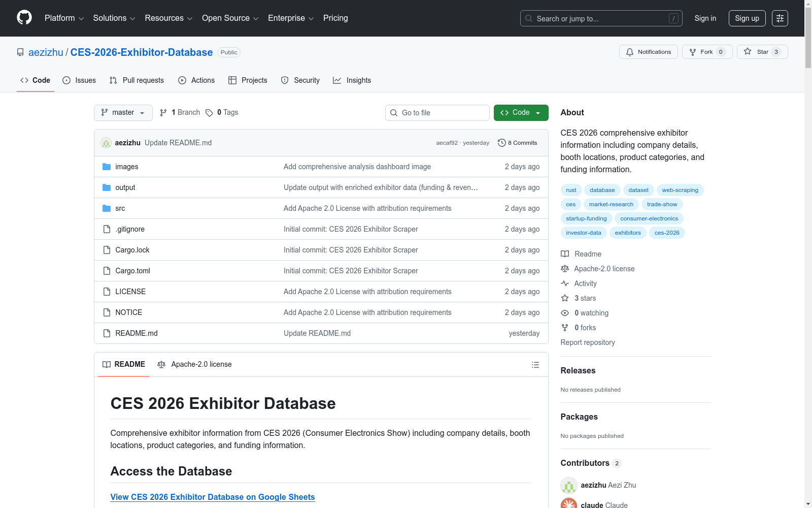This screenshot has height=508, width=812.
Task: Expand the Open Source menu
Action: 230,18
